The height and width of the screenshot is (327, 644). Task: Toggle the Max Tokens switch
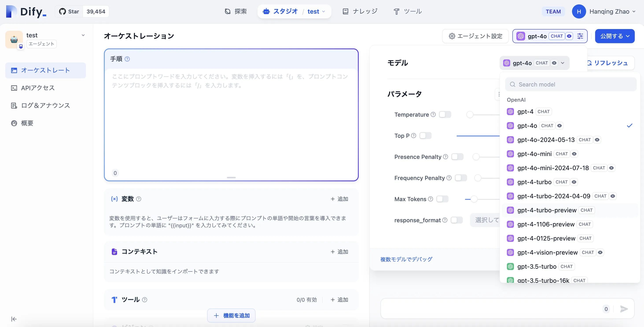pos(442,199)
